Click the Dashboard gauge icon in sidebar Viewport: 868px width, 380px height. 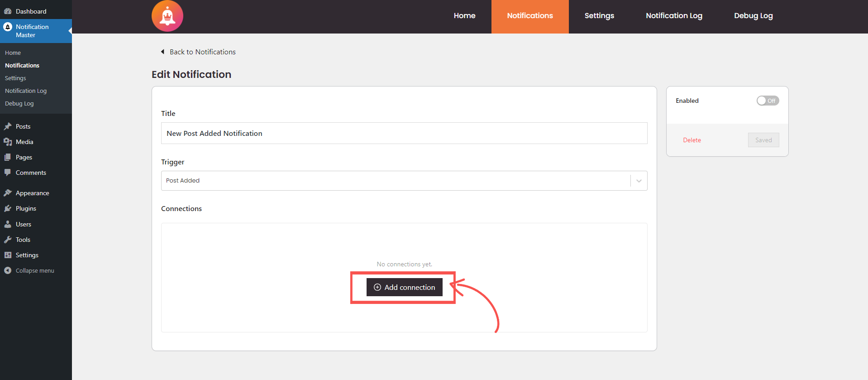click(x=8, y=11)
